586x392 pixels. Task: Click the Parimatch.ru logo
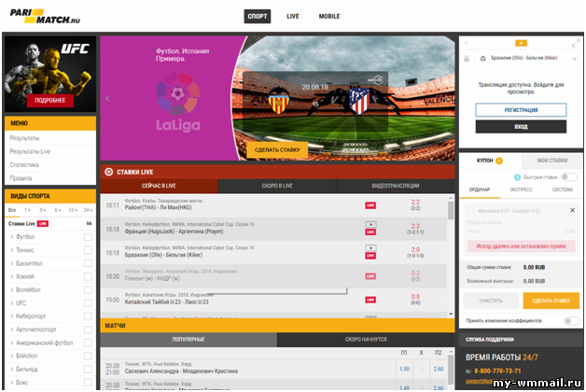pos(45,16)
